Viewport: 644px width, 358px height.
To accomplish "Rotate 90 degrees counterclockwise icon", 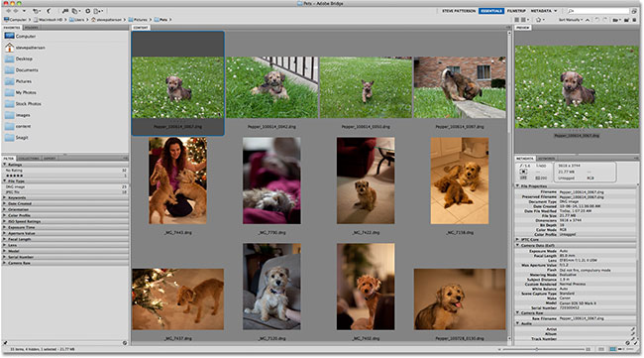I will pyautogui.click(x=596, y=19).
